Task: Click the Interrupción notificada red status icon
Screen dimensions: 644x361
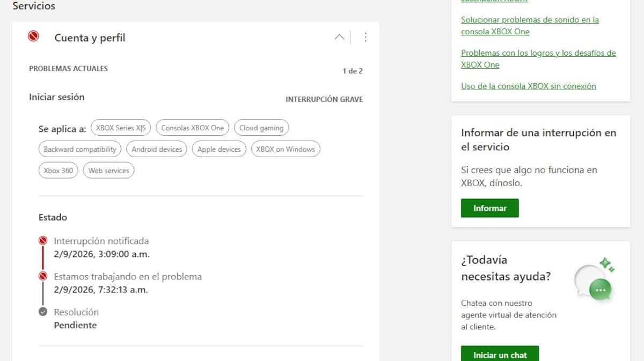Action: (43, 241)
